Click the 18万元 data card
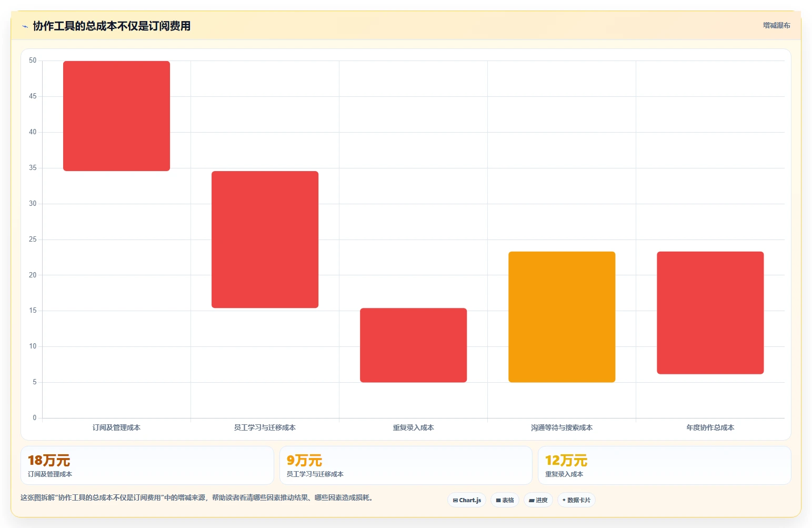The height and width of the screenshot is (528, 812). (x=147, y=465)
